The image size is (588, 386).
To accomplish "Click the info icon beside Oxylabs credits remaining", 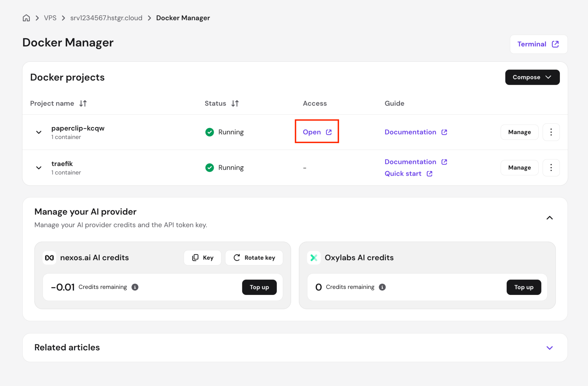I will (382, 287).
